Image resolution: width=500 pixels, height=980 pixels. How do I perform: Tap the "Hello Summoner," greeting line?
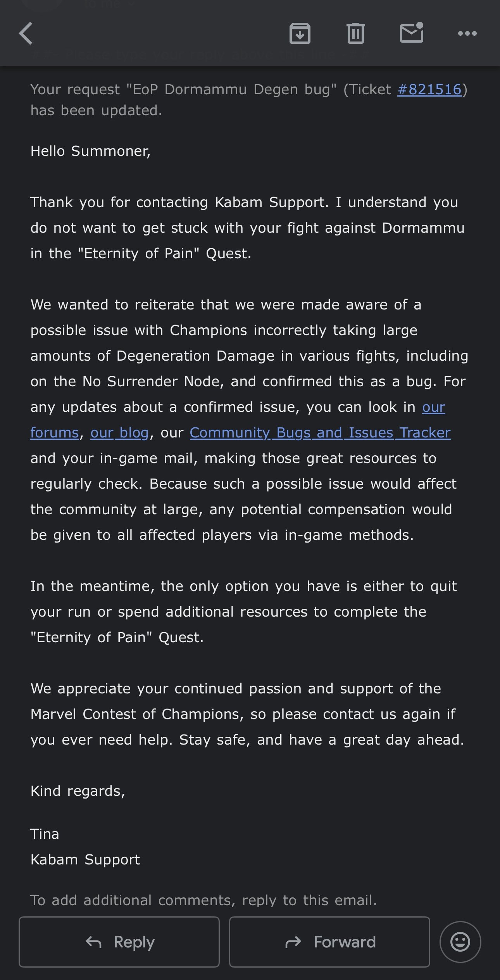coord(91,151)
